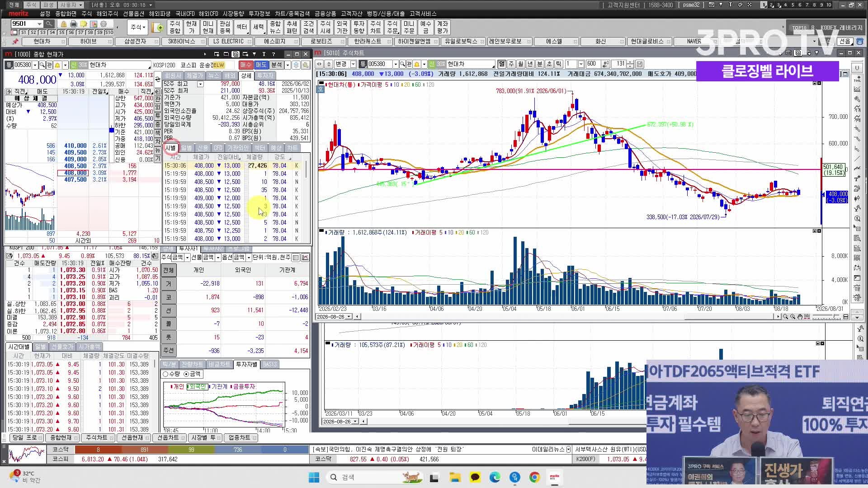The height and width of the screenshot is (488, 868).
Task: Open the 변경 dropdown in the chart toolbar
Action: [354, 64]
